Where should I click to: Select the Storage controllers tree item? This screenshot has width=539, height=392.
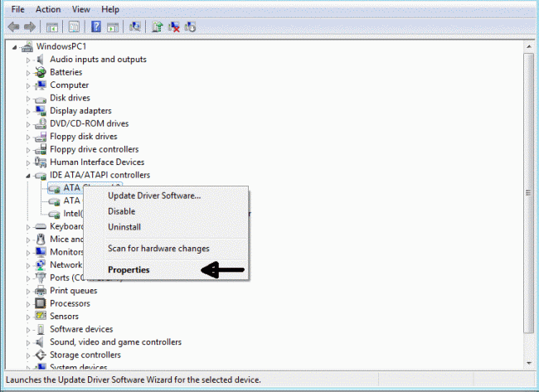[85, 355]
